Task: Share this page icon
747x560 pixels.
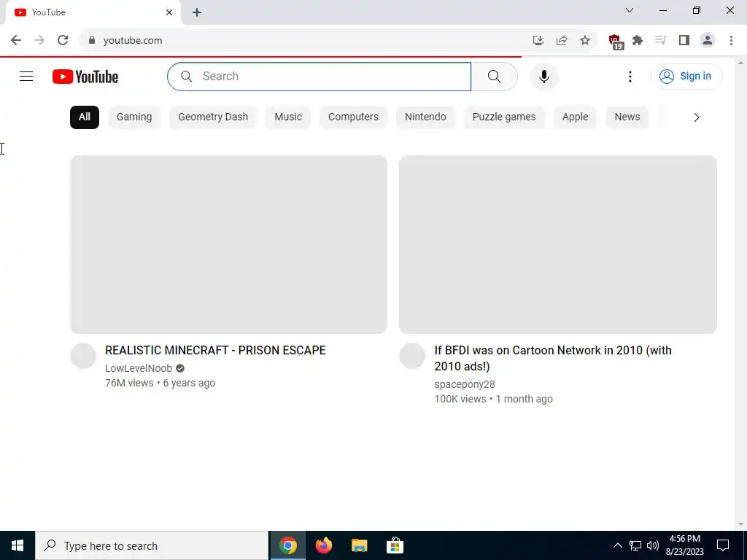Action: click(562, 41)
